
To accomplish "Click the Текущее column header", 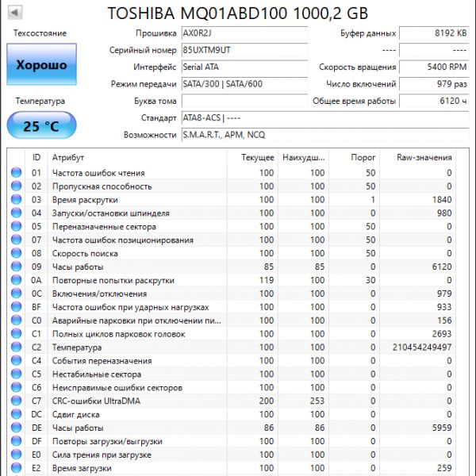I will [x=252, y=157].
